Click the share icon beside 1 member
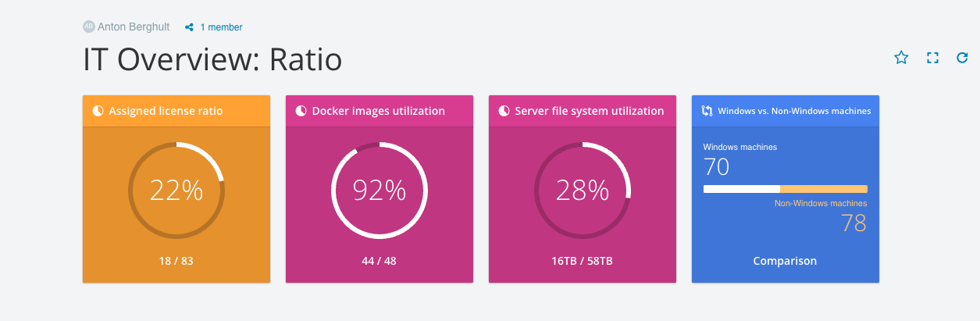The image size is (980, 321). coord(189,27)
